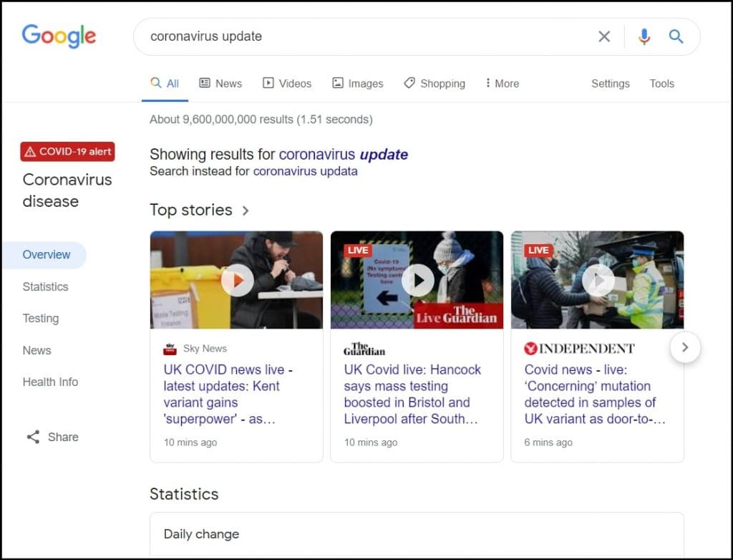Play the Sky News story video thumbnail
This screenshot has width=733, height=560.
click(236, 280)
